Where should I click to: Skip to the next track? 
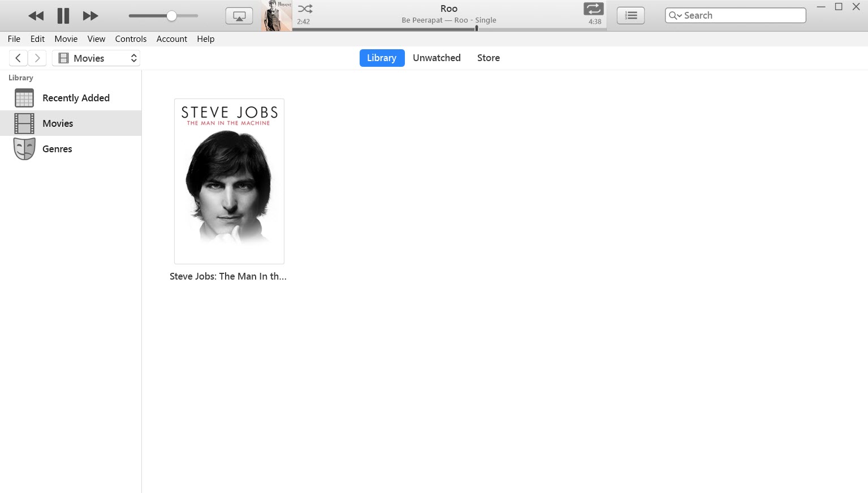(x=90, y=15)
